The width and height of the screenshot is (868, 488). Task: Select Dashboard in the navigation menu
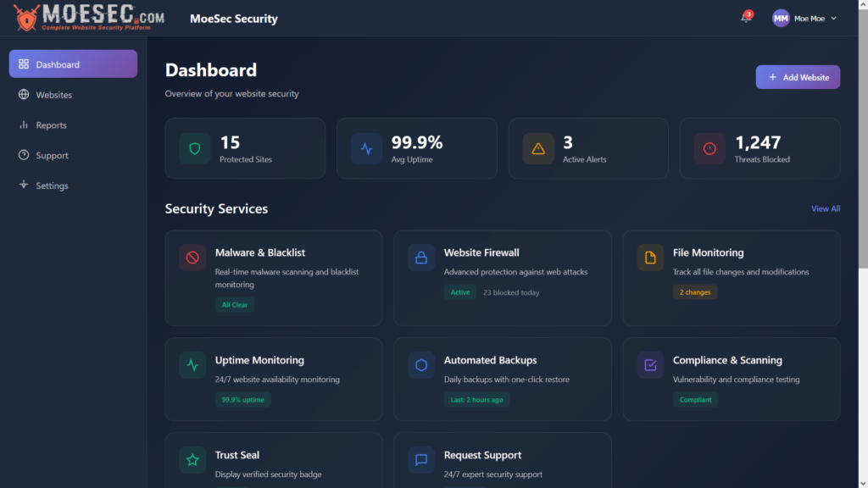73,64
